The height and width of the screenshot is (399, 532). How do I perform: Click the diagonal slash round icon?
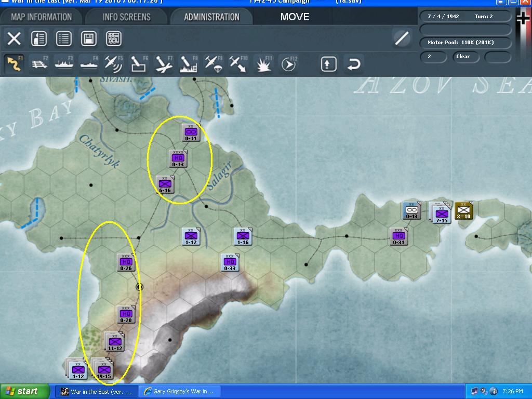point(402,38)
